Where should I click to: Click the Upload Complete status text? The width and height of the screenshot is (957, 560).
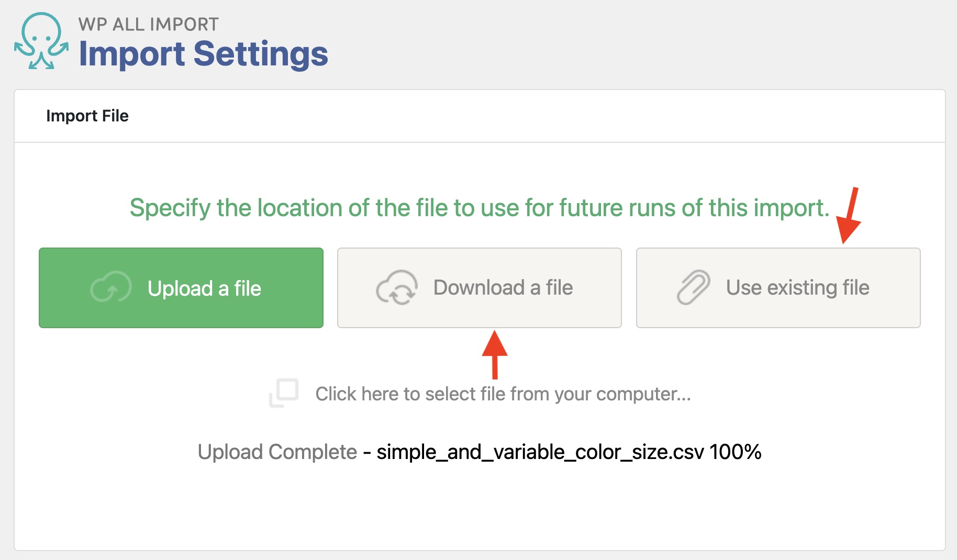(x=277, y=452)
